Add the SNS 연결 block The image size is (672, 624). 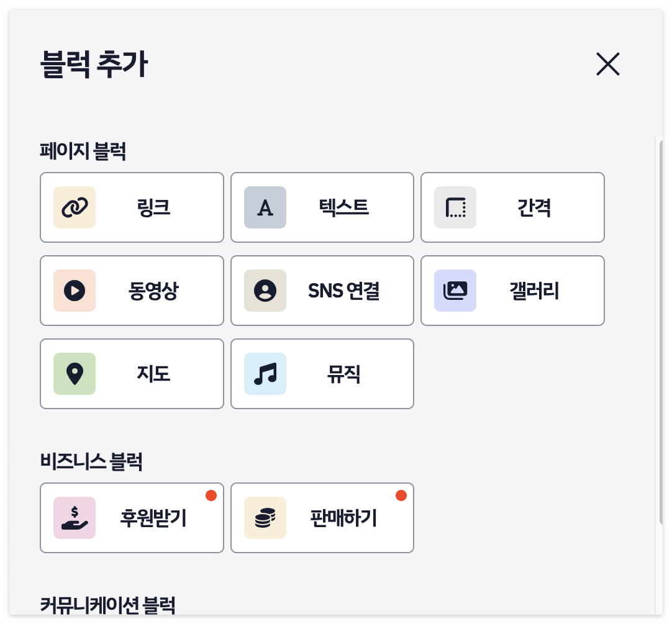343,291
